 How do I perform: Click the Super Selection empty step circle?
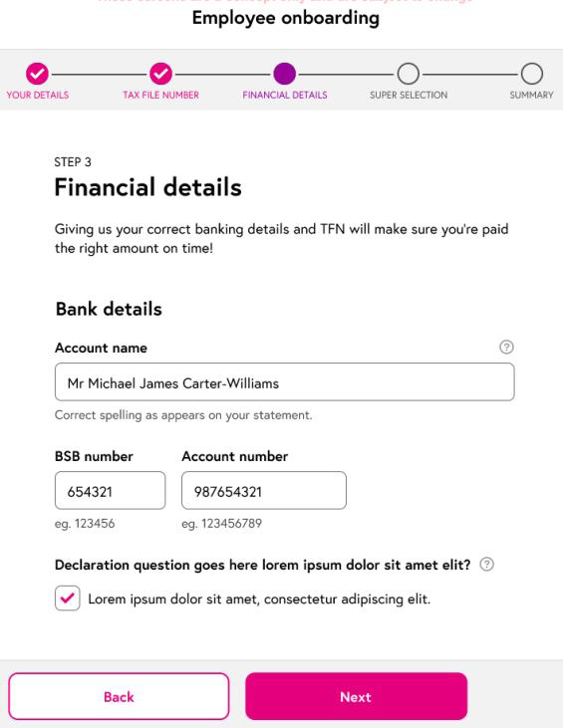click(409, 74)
